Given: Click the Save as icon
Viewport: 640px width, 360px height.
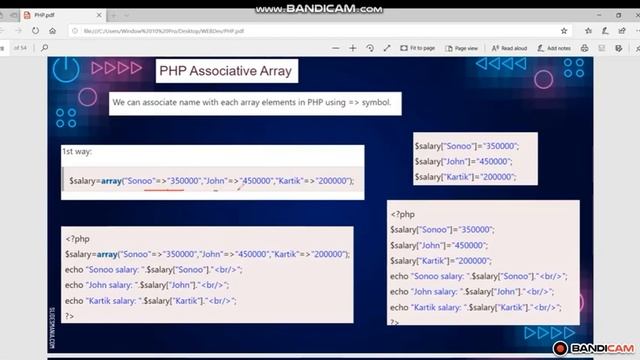Looking at the screenshot, I should coord(619,48).
